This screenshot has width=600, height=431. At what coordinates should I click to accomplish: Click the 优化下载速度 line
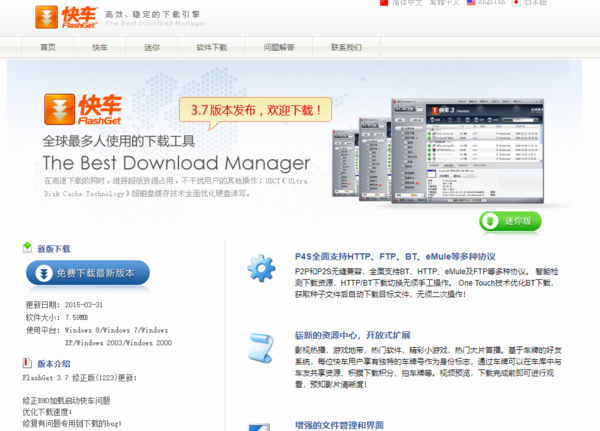47,412
